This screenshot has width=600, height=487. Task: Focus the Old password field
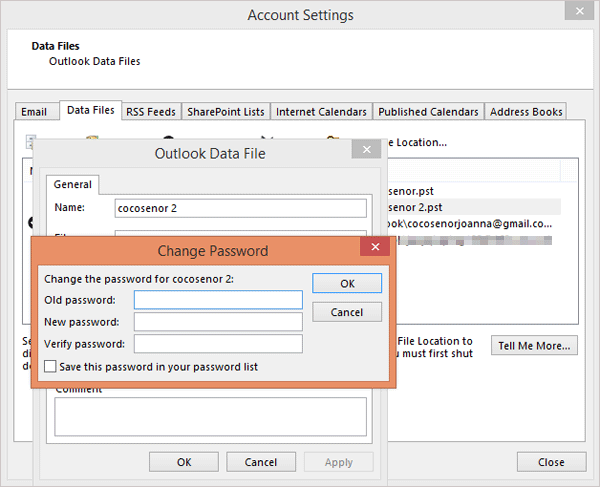pos(218,300)
